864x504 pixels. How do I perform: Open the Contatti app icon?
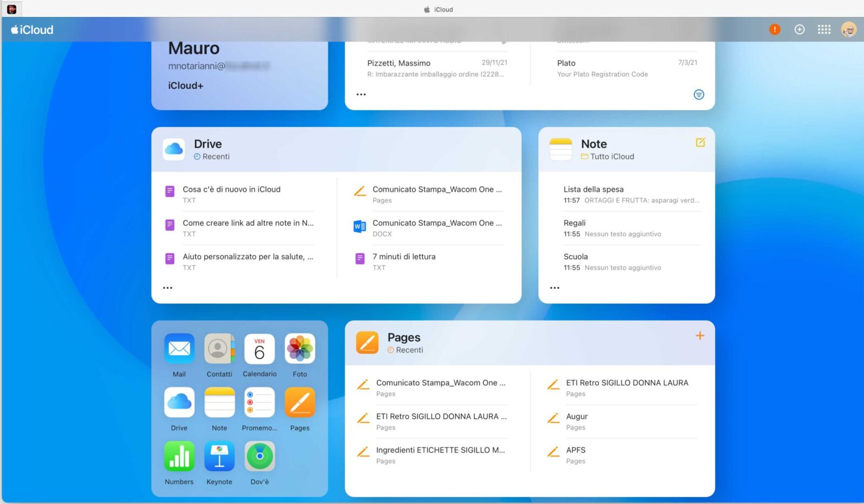click(x=219, y=349)
